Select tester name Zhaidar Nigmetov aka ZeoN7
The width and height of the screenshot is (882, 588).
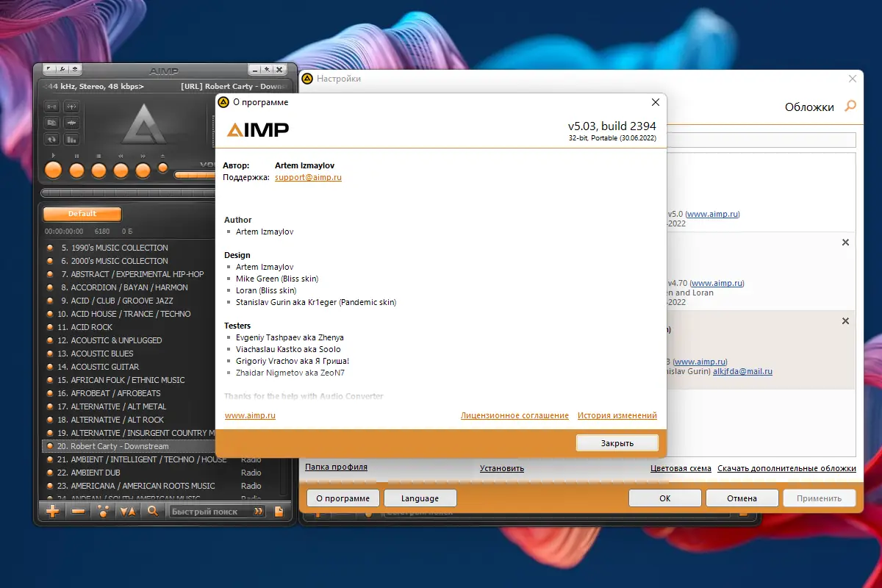(290, 373)
